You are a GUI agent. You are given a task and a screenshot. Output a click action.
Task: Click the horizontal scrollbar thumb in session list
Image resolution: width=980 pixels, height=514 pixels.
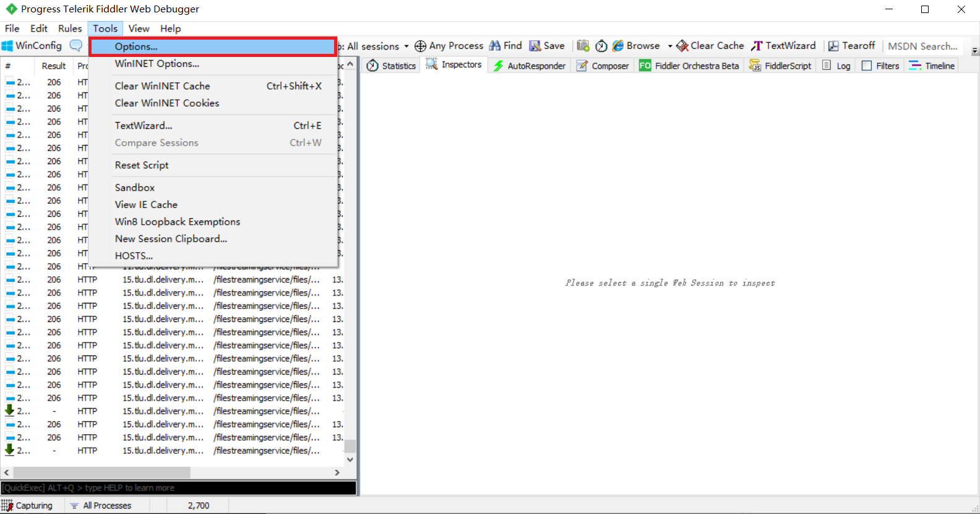[x=101, y=473]
